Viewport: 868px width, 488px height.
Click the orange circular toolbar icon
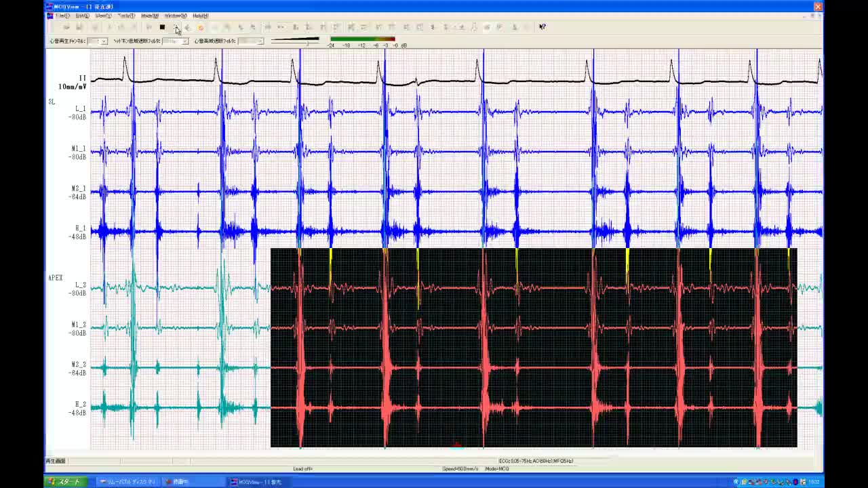[x=201, y=27]
